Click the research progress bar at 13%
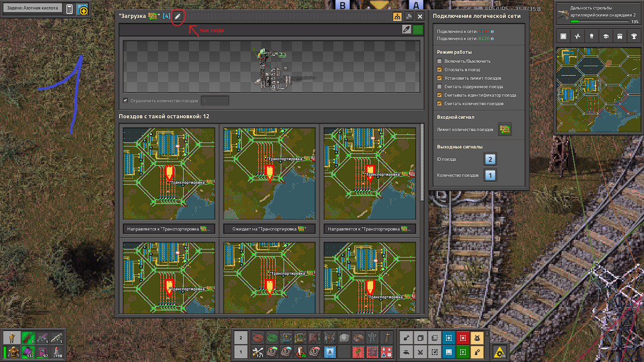 click(x=600, y=21)
